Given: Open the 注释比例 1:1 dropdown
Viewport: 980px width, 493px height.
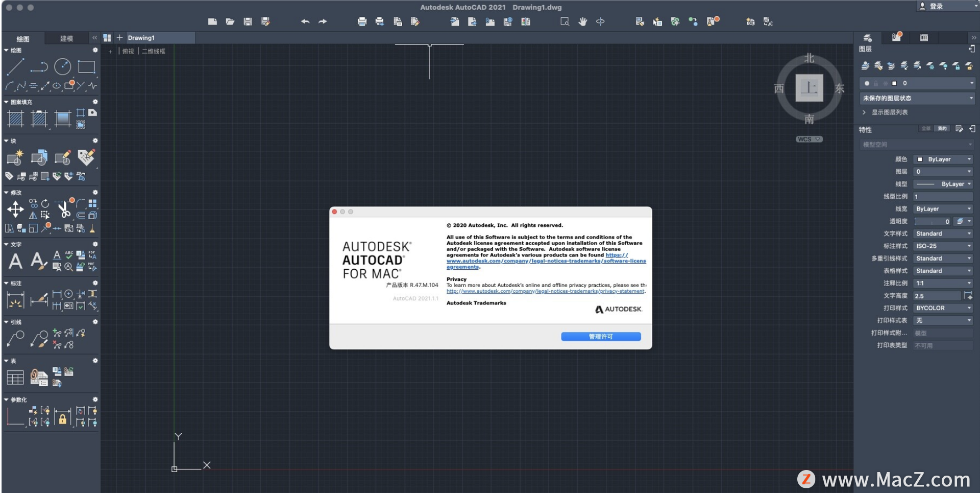Looking at the screenshot, I should click(x=943, y=283).
